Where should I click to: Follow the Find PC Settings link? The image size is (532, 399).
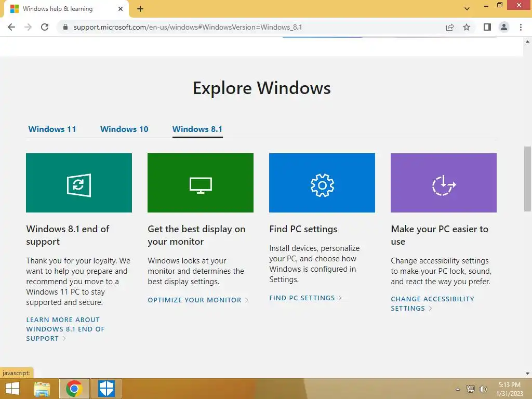click(x=305, y=298)
